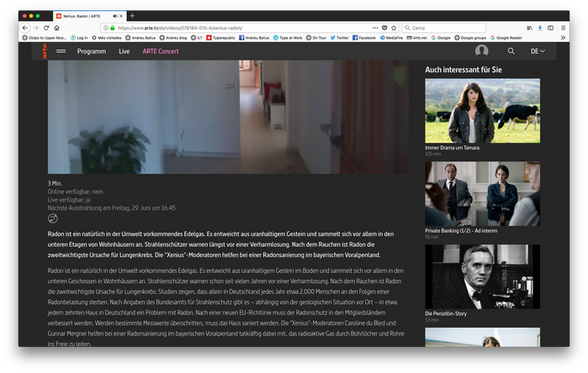
Task: Mute the tab audio speaker icon
Action: click(x=114, y=16)
